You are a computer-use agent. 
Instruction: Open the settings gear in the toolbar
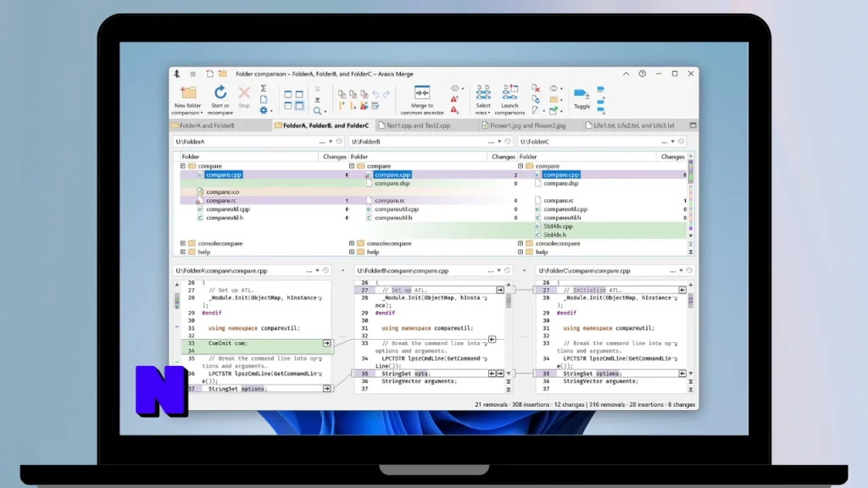coord(264,110)
